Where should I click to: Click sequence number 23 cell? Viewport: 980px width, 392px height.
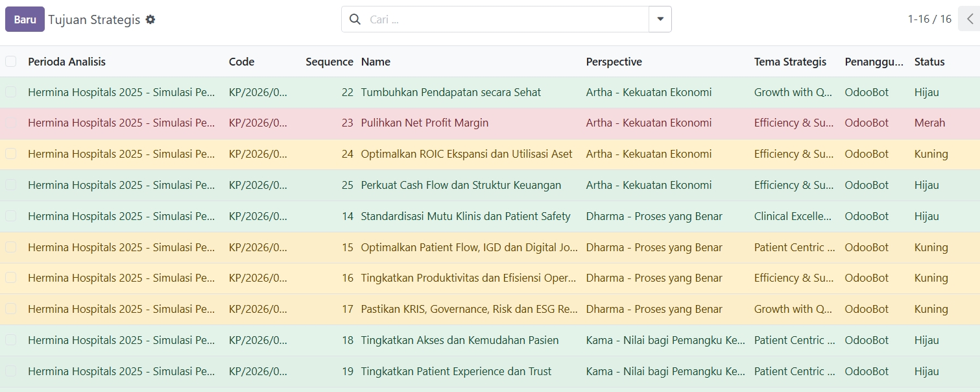click(x=348, y=123)
